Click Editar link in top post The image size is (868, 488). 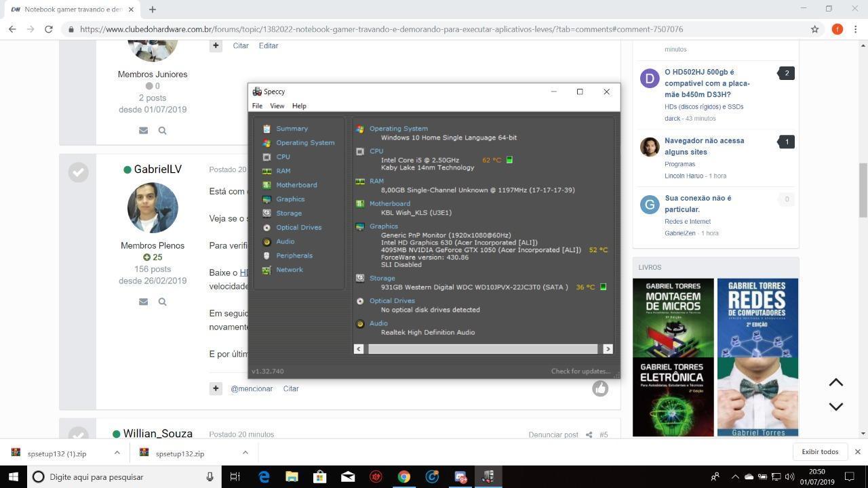269,45
